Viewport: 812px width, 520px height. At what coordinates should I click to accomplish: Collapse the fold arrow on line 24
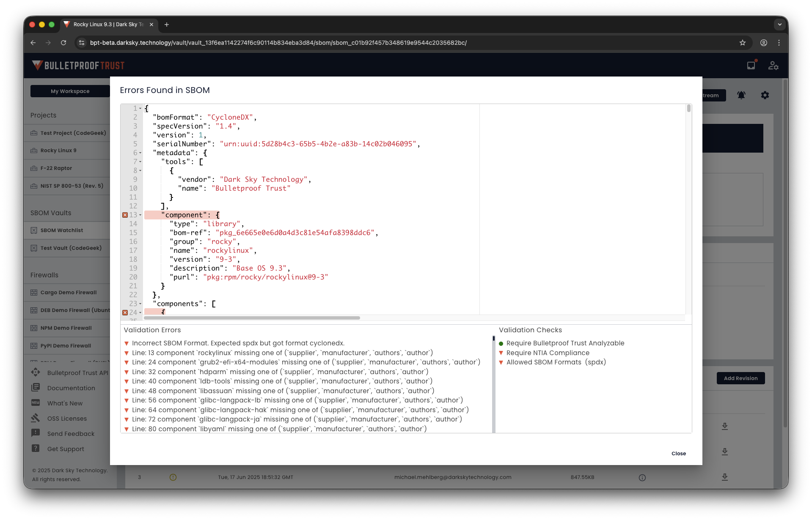coord(140,313)
